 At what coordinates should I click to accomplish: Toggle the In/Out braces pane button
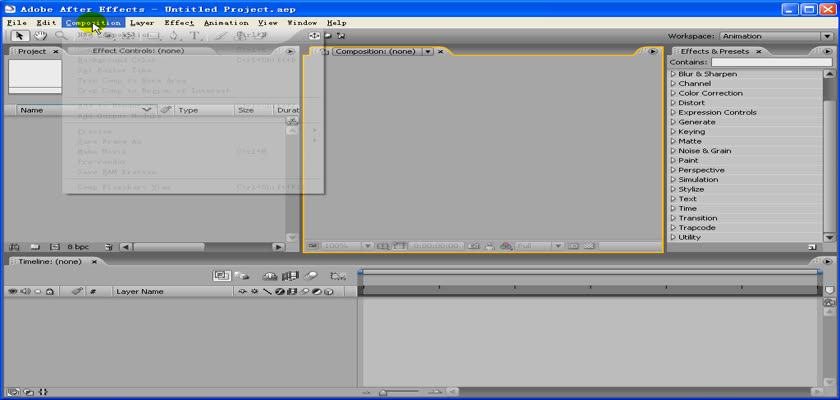click(x=43, y=392)
